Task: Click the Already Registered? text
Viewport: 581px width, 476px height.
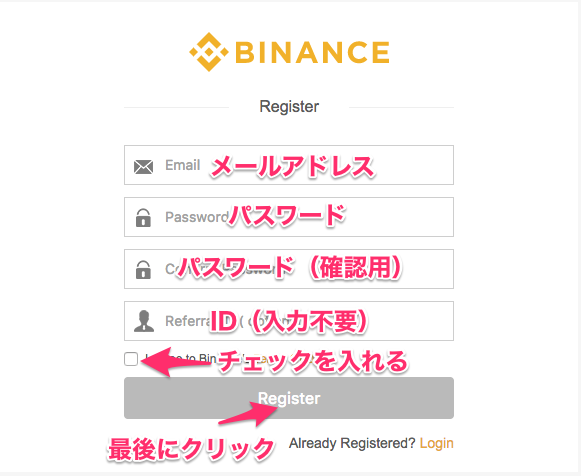Action: pos(352,443)
